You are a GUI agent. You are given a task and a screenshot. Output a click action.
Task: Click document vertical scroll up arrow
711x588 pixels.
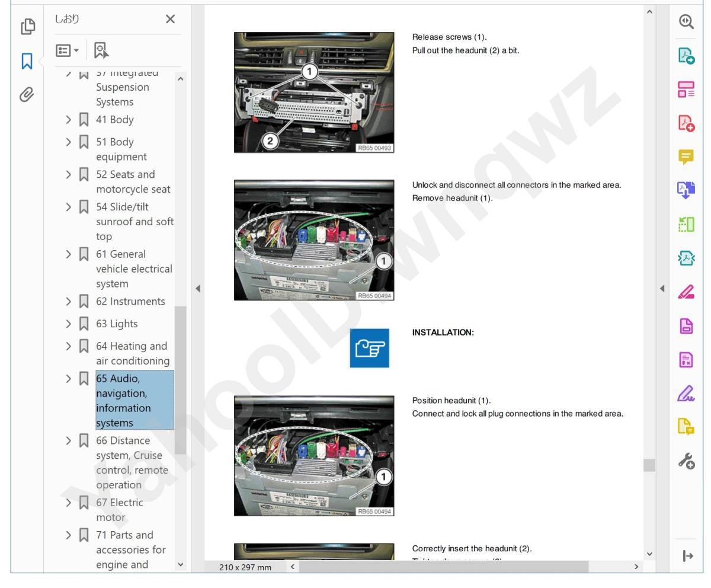649,11
